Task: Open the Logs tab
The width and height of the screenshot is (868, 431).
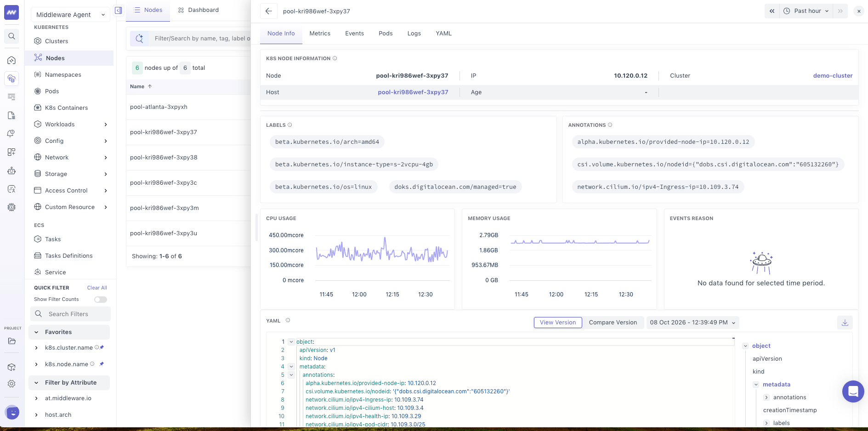Action: pyautogui.click(x=414, y=34)
